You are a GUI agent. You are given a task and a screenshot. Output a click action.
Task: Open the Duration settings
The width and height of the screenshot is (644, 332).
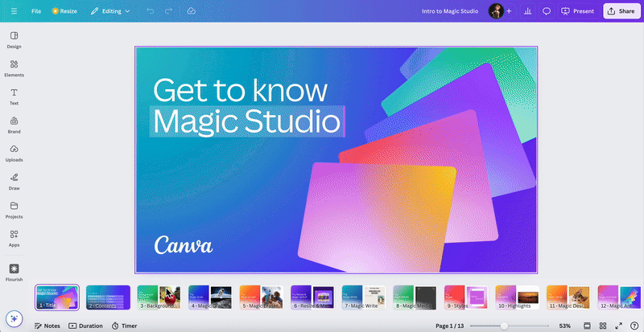[85, 326]
